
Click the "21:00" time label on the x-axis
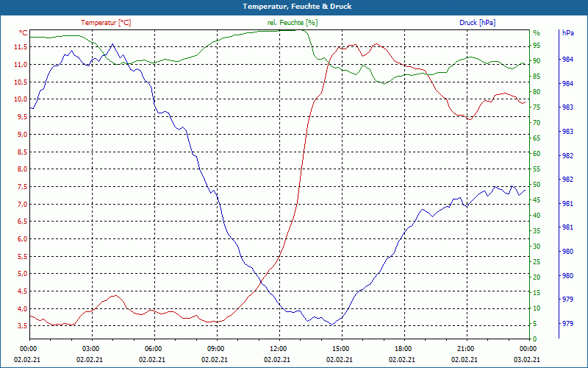(466, 348)
